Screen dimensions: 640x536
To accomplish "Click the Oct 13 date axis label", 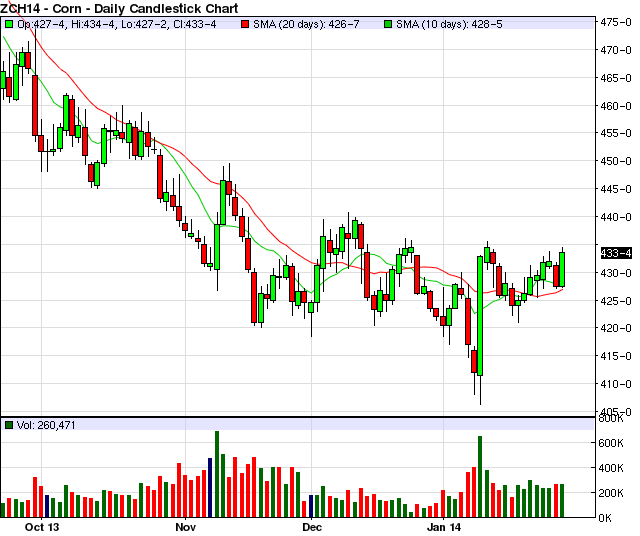I will (x=42, y=527).
